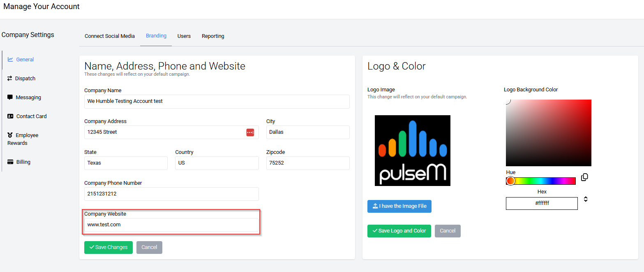
Task: Click the Contact Card icon
Action: click(11, 116)
